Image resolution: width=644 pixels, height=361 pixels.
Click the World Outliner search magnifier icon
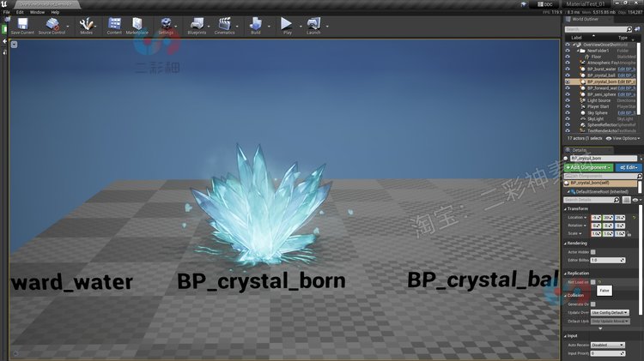tap(629, 29)
